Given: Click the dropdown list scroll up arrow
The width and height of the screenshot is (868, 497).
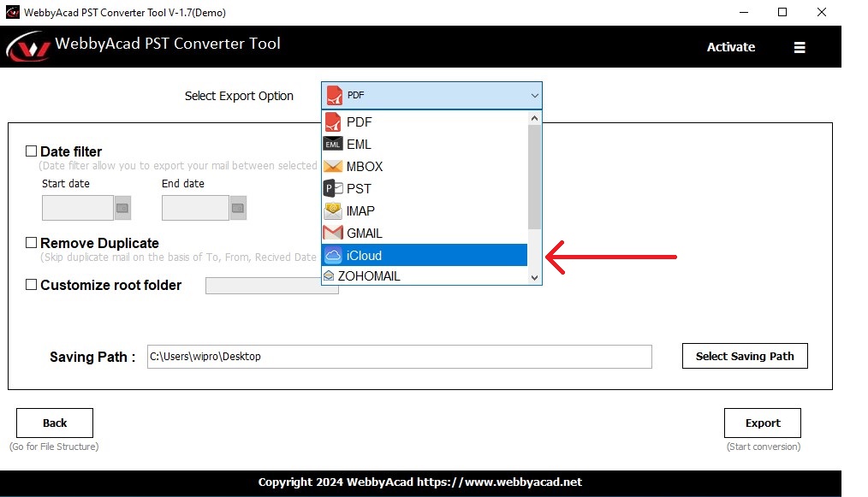Looking at the screenshot, I should [x=534, y=118].
